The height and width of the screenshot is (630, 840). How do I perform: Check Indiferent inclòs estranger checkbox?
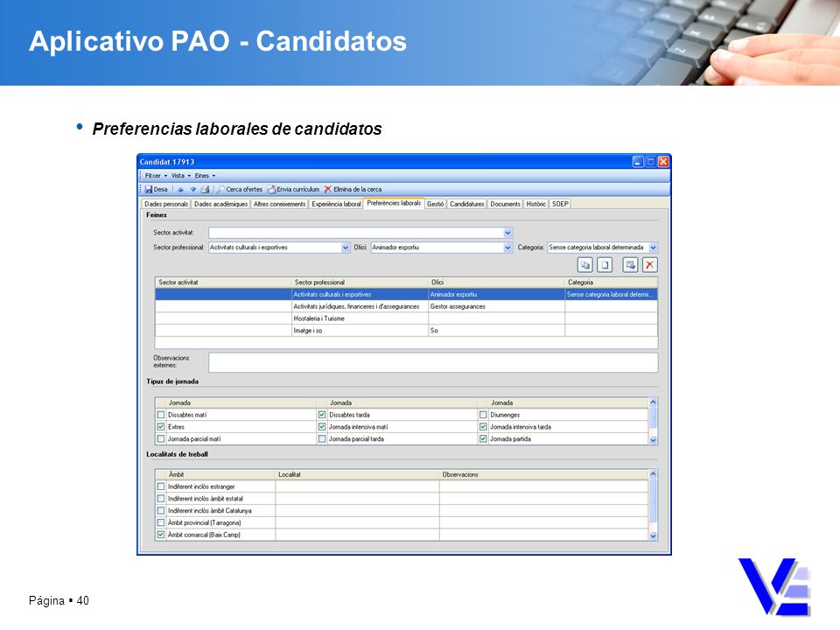click(x=161, y=486)
